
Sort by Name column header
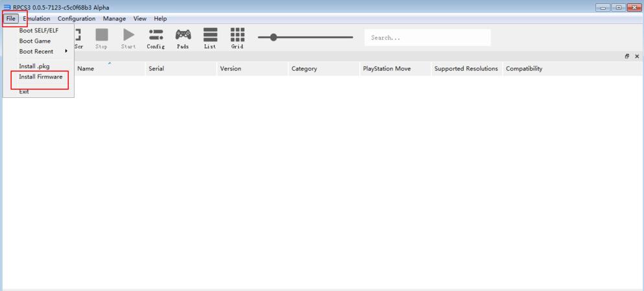109,69
